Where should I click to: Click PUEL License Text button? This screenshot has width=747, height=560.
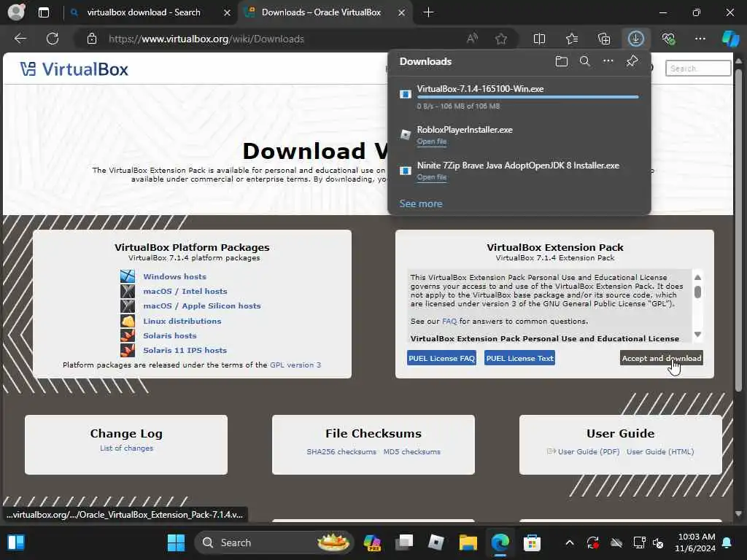click(519, 358)
